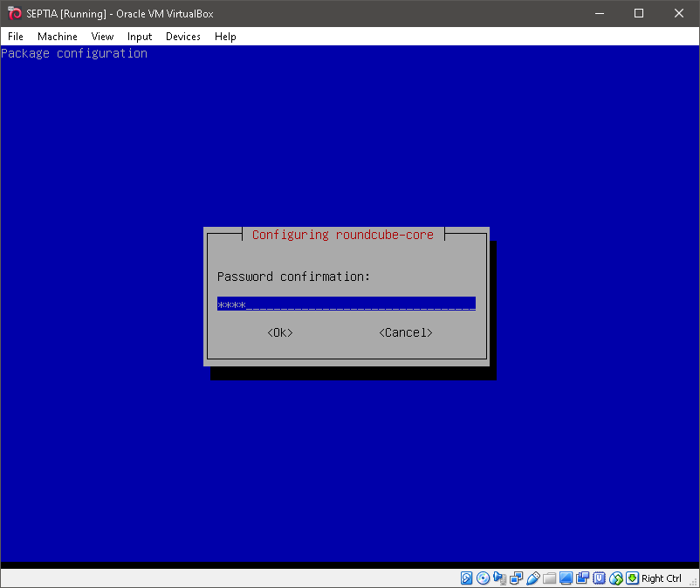Viewport: 700px width, 588px height.
Task: Minimize the VirtualBox window
Action: (600, 13)
